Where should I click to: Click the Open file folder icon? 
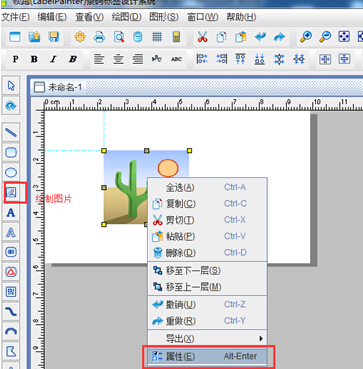coord(34,37)
